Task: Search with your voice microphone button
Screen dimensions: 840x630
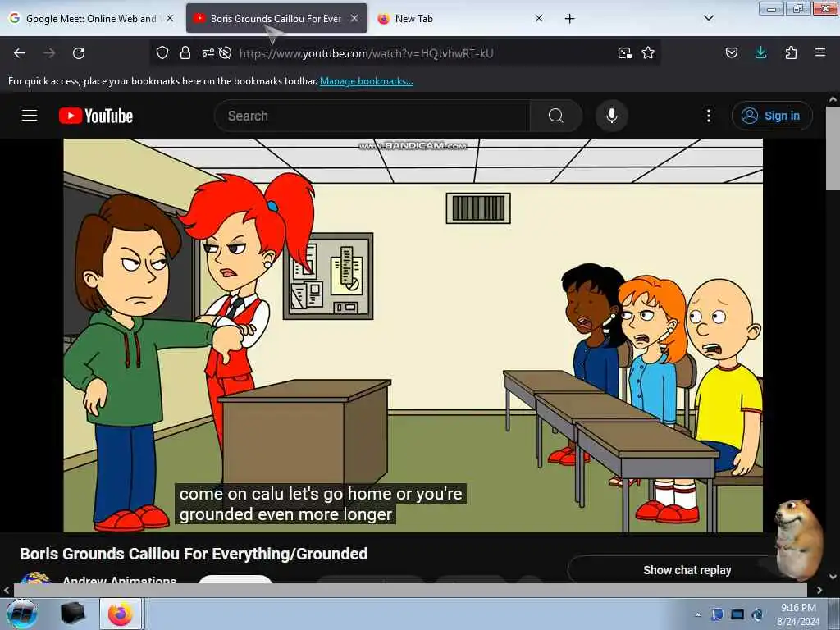Action: coord(612,116)
